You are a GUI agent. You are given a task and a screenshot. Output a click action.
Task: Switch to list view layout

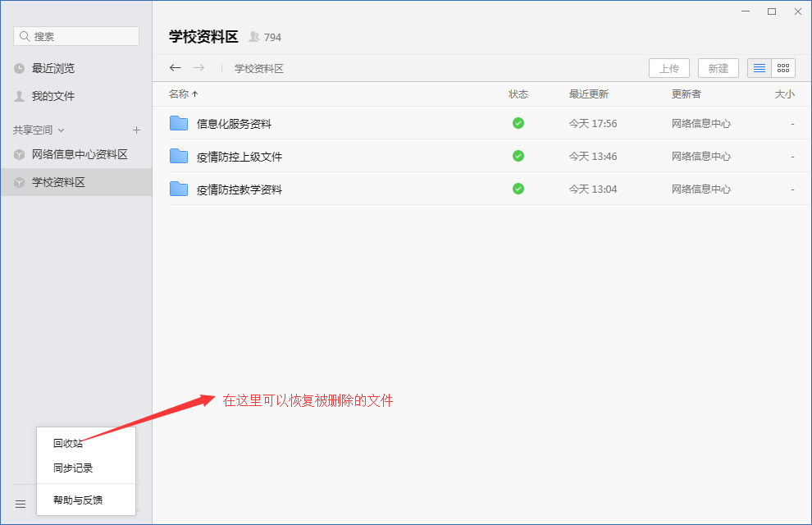pyautogui.click(x=760, y=68)
